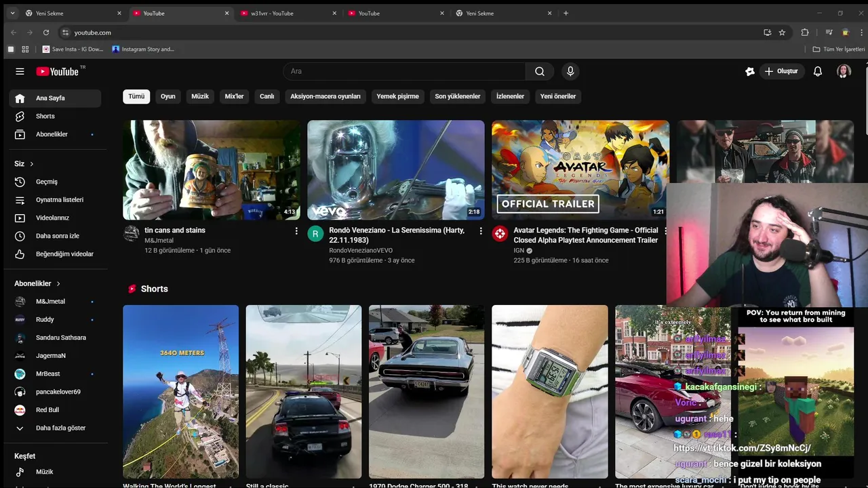Open Geçmiş watch history
This screenshot has width=868, height=488.
(x=55, y=182)
